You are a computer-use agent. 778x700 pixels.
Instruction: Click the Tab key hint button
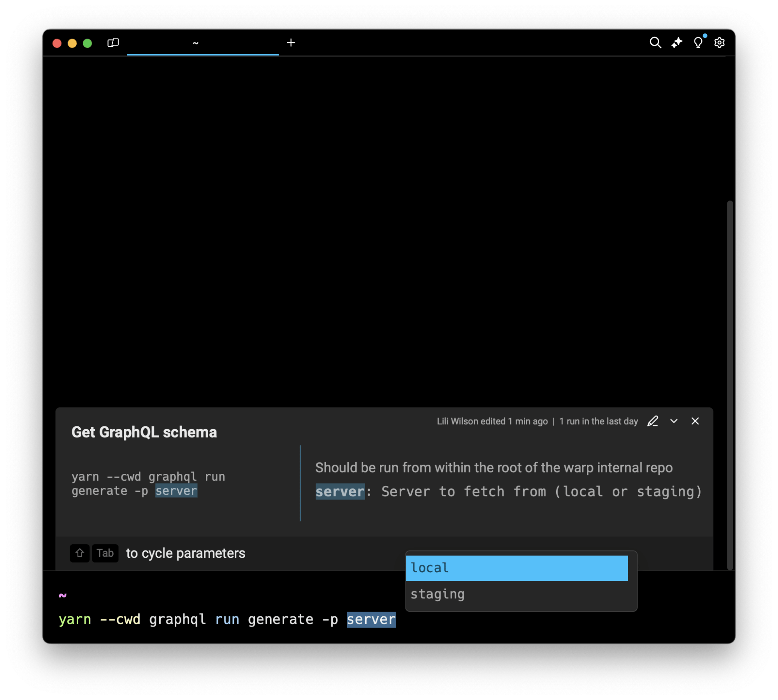tap(105, 553)
